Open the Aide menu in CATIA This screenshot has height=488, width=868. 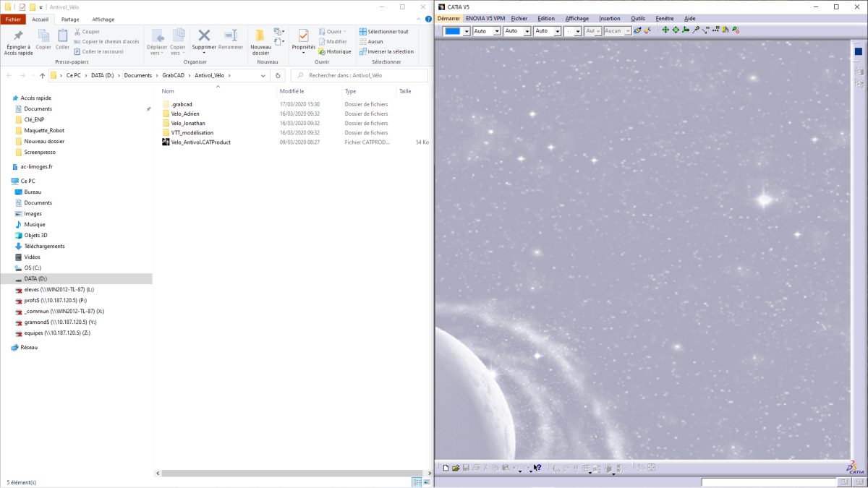[689, 18]
